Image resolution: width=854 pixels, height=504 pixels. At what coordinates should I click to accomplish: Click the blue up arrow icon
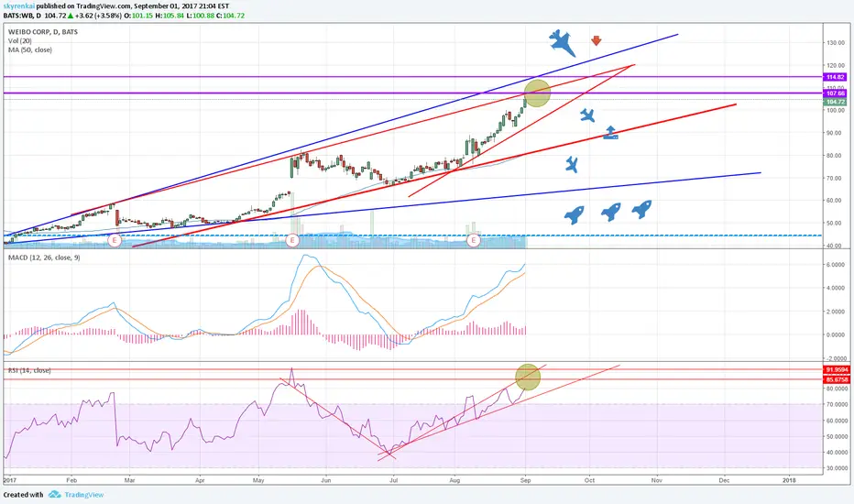pyautogui.click(x=610, y=132)
